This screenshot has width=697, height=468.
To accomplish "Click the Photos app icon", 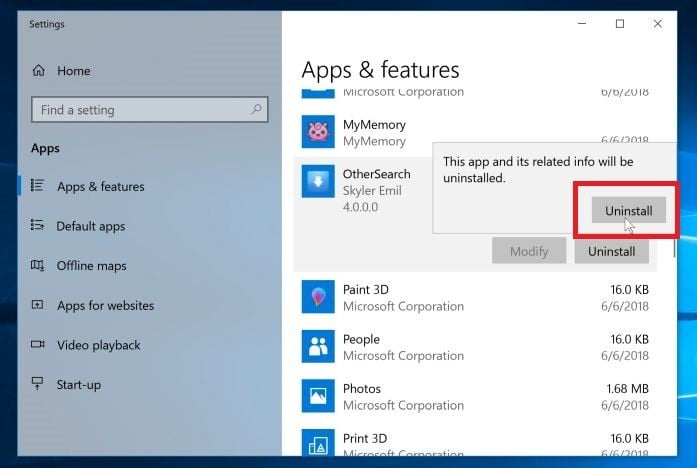I will [x=318, y=396].
